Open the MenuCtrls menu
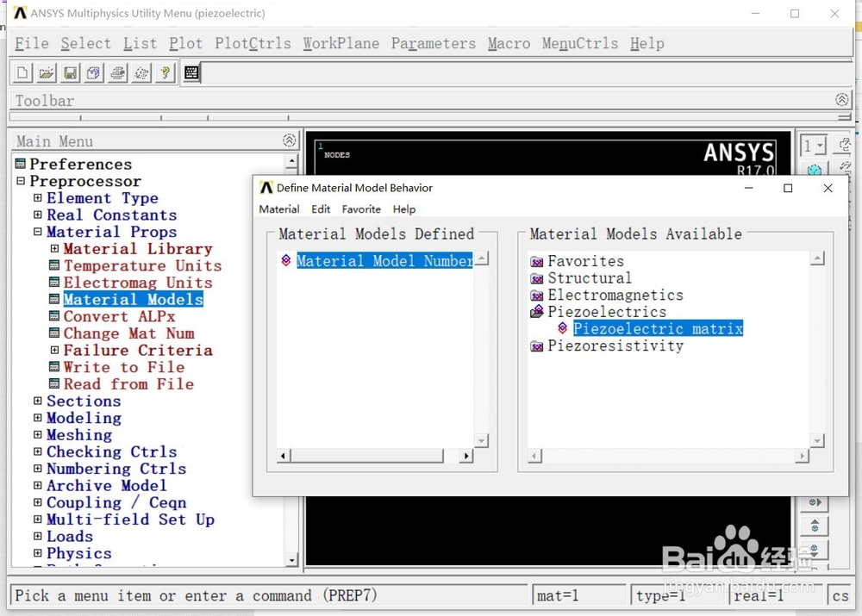Image resolution: width=862 pixels, height=616 pixels. [x=580, y=43]
